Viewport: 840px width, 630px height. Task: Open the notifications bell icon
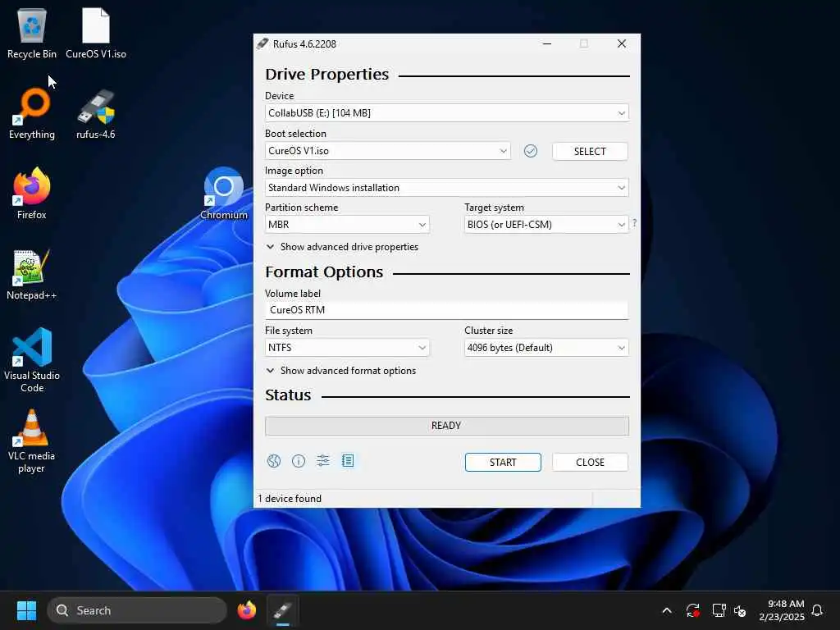click(x=817, y=610)
